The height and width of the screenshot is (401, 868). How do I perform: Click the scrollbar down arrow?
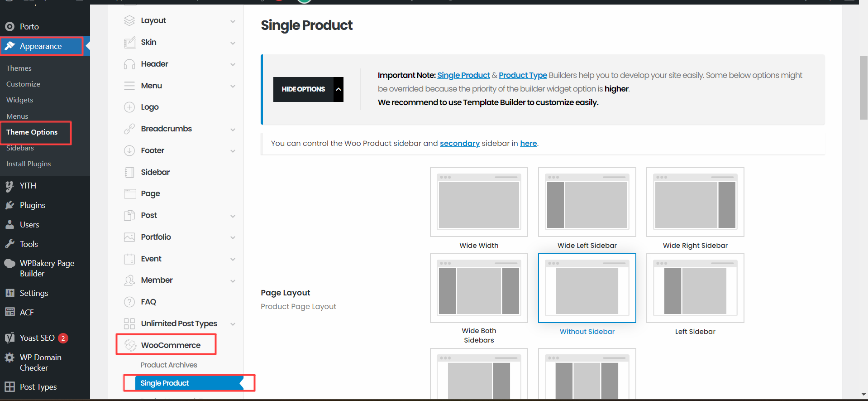click(x=863, y=395)
